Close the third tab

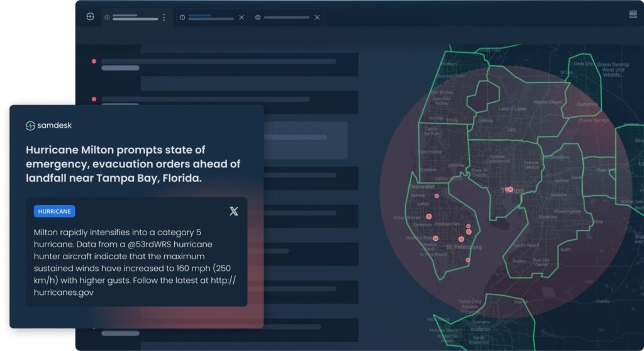pyautogui.click(x=317, y=18)
